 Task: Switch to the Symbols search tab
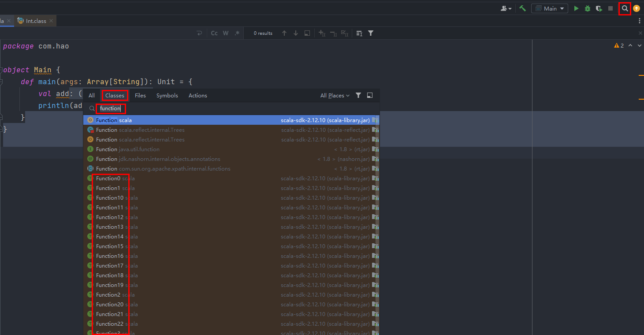[x=167, y=96]
